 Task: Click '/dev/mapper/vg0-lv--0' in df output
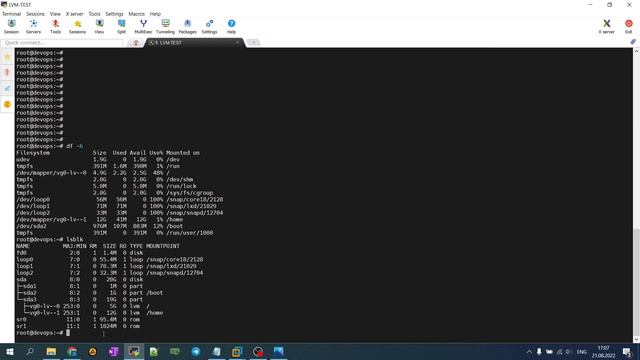51,173
